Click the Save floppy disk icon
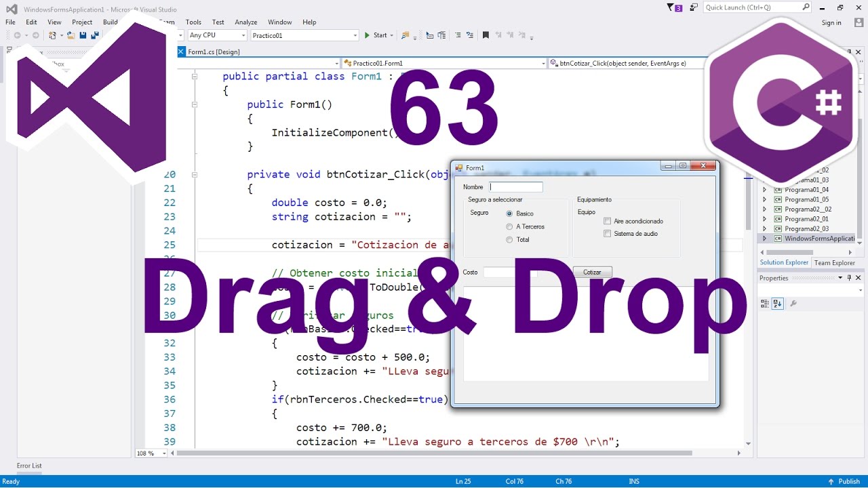The height and width of the screenshot is (488, 868). click(83, 35)
